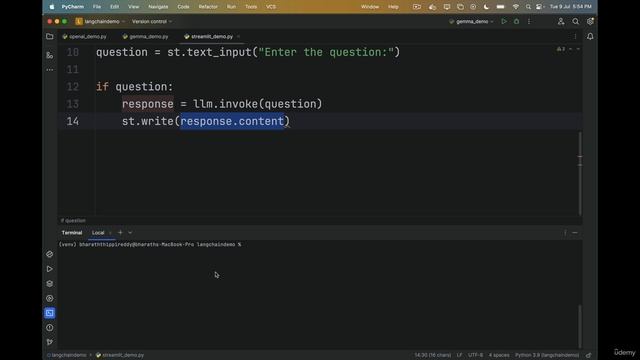The height and width of the screenshot is (360, 640).
Task: Click the editor vertical scrollbar
Action: pyautogui.click(x=580, y=173)
